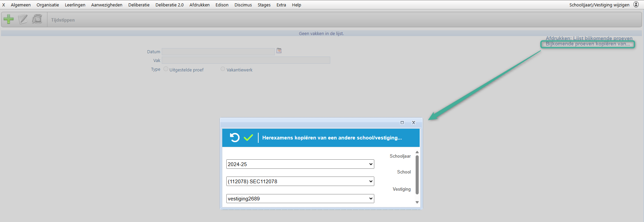644x222 pixels.
Task: Click the undo arrow icon in dialog
Action: (234, 137)
